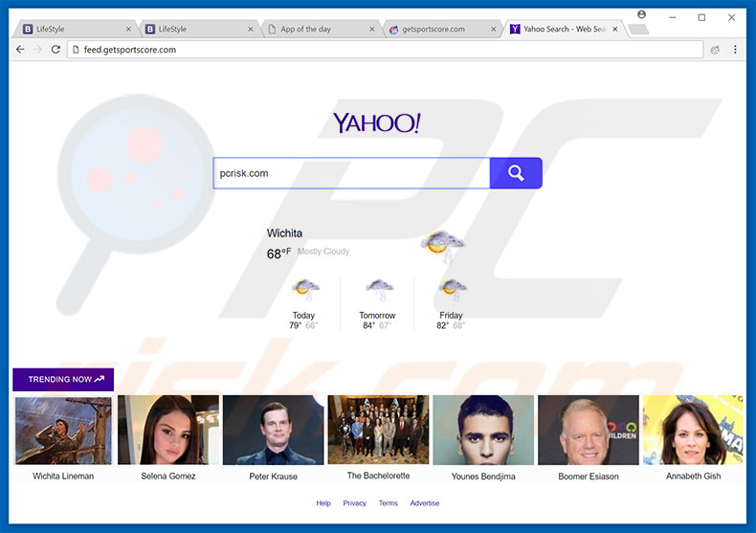
Task: Click the Selena Gomez caption
Action: point(168,477)
